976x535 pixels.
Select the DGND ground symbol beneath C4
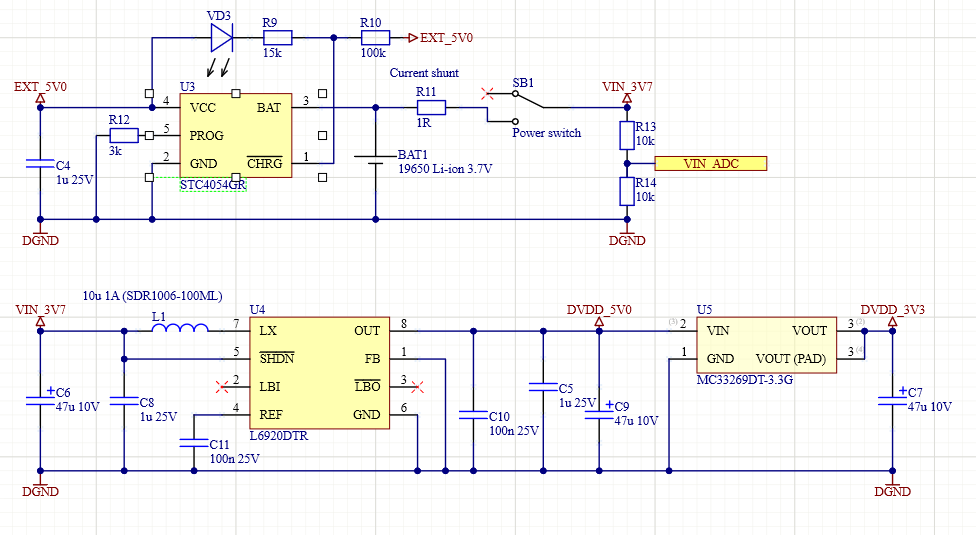click(x=40, y=235)
